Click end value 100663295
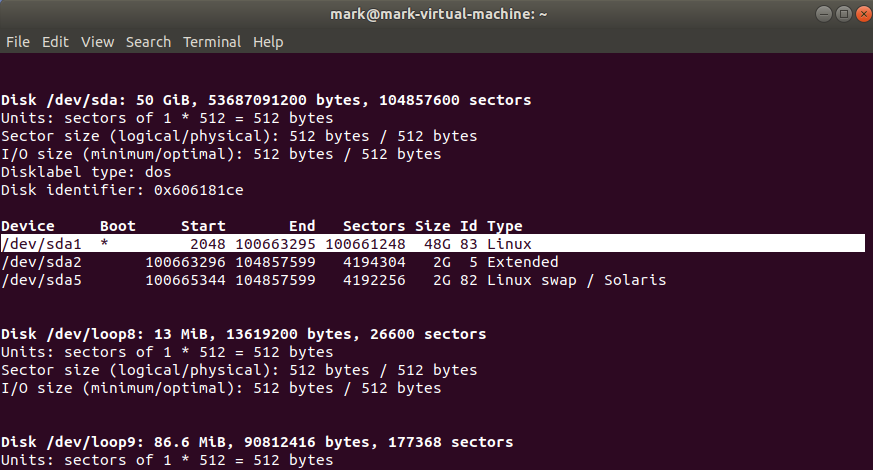 click(276, 244)
